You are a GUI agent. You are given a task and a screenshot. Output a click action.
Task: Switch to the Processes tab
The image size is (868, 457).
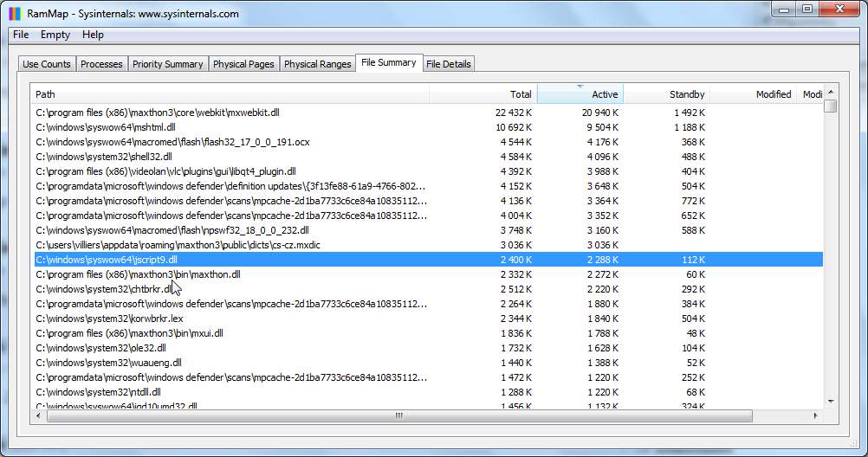point(101,64)
